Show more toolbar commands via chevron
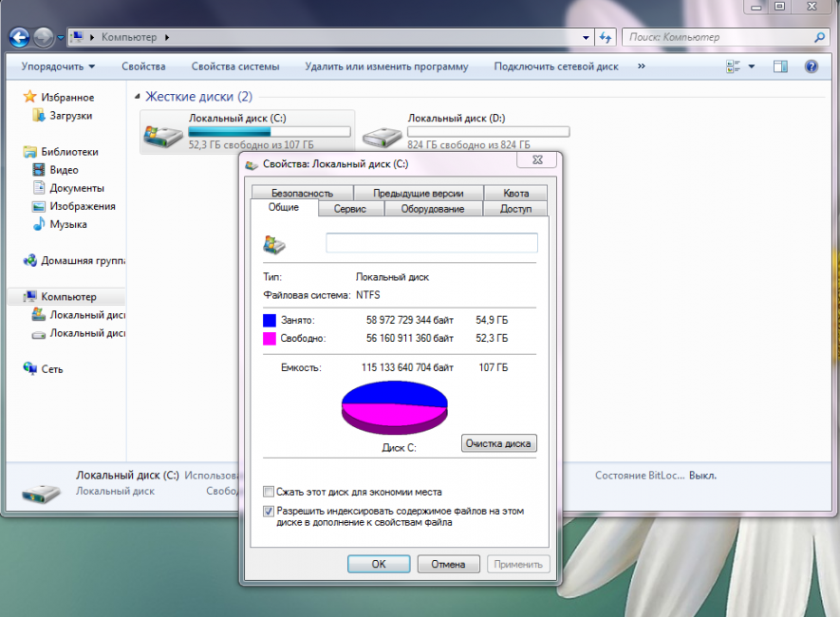840x617 pixels. (642, 66)
